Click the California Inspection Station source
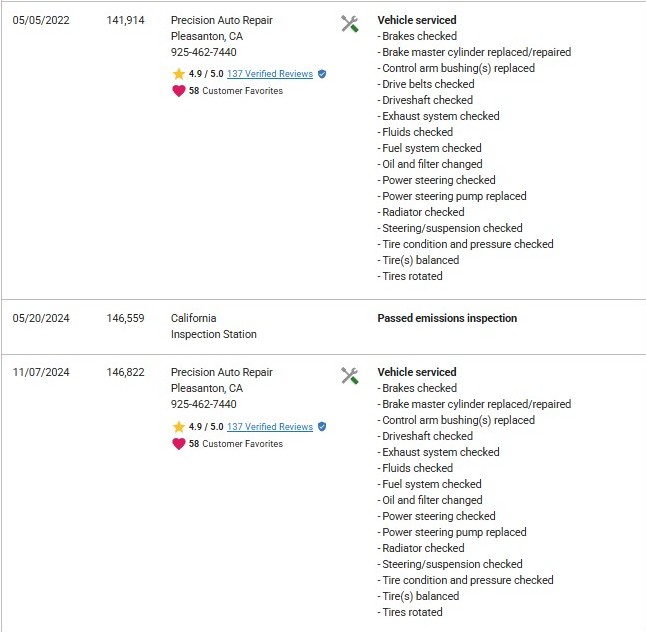This screenshot has height=632, width=646. coord(213,326)
